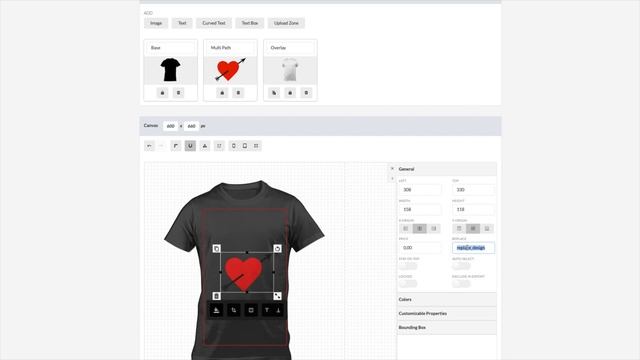Select the smartphone preview icon

[234, 146]
